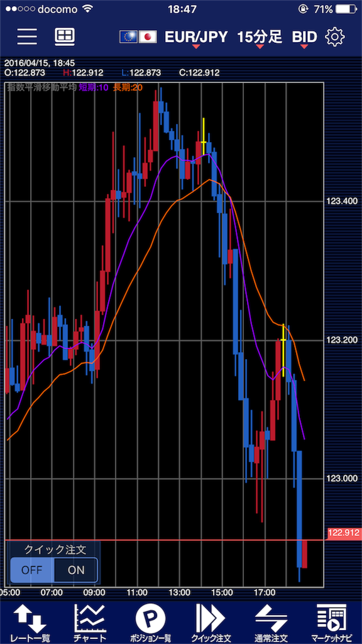362x644 pixels.
Task: Tap the 13:00 time axis label
Action: 180,592
